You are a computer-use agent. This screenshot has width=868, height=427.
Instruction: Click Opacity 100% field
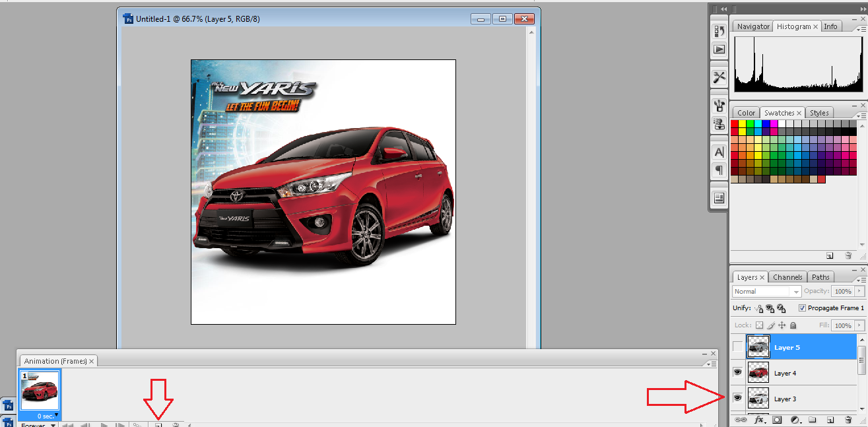(x=842, y=291)
